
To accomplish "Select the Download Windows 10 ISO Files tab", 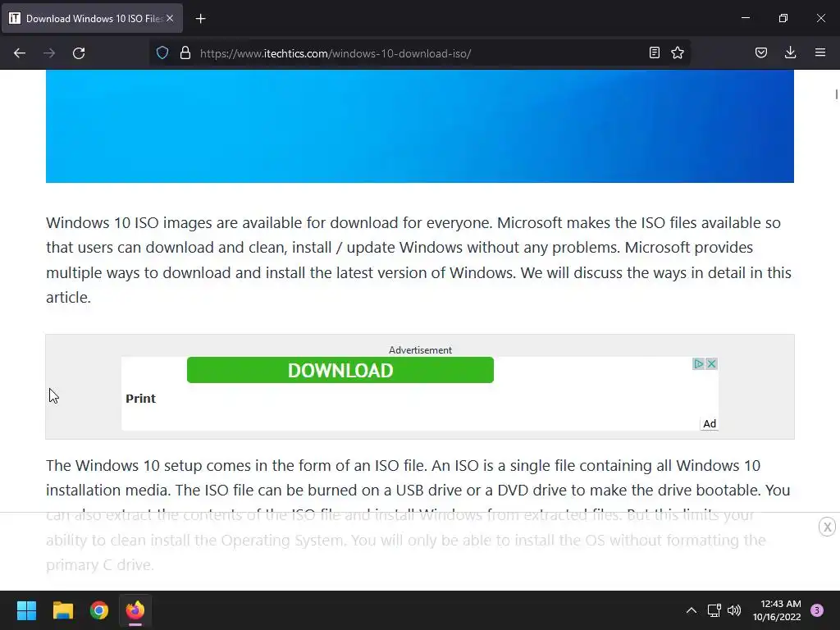I will click(93, 18).
